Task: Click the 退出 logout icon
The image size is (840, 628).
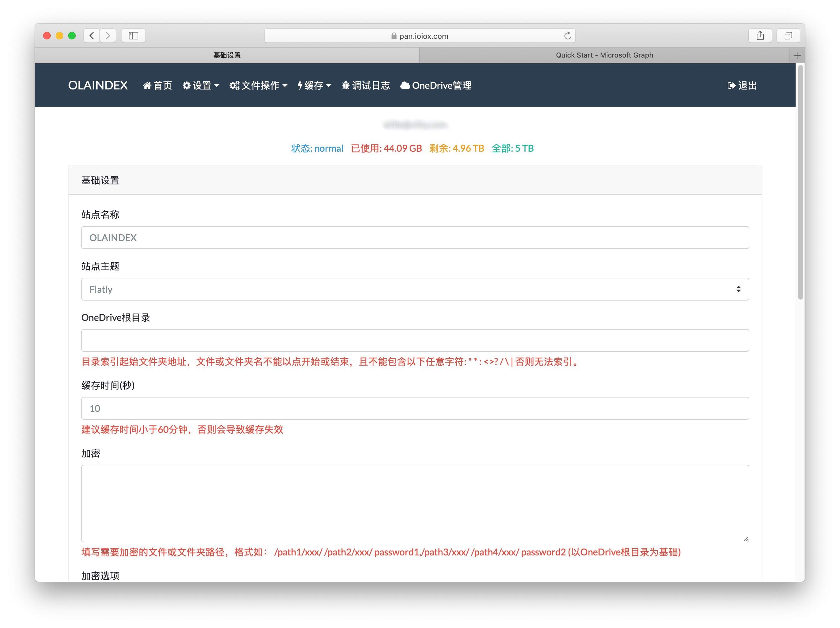Action: [x=731, y=86]
